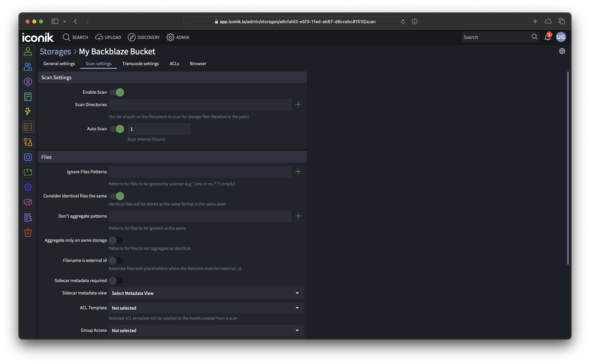
Task: Open the ACLs tab
Action: coord(174,63)
